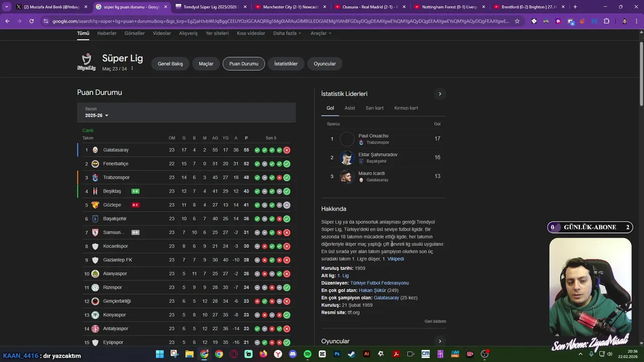
Task: Open the Galatasaray row in standings
Action: pyautogui.click(x=186, y=150)
